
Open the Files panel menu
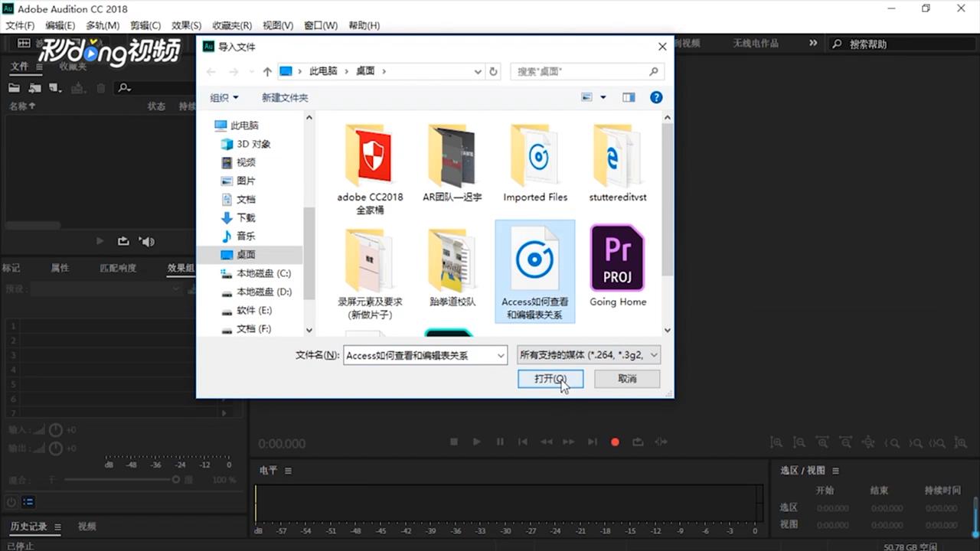tap(40, 67)
